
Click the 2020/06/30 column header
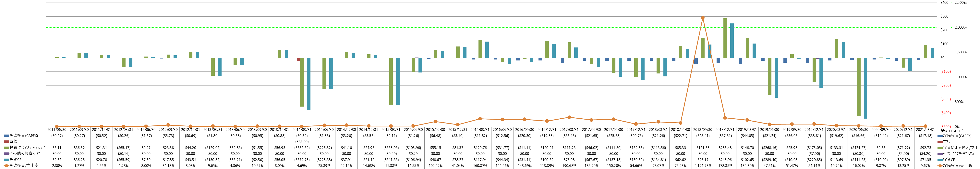coord(859,130)
